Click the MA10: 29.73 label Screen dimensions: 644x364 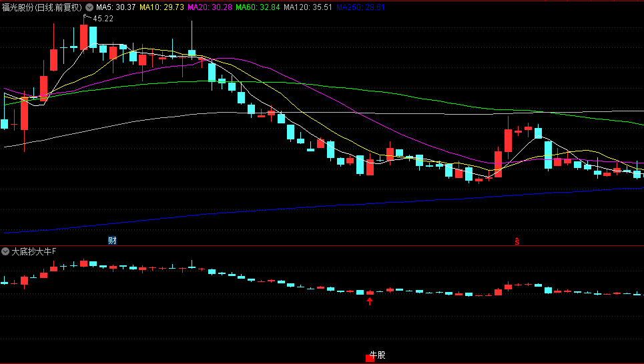tap(162, 7)
